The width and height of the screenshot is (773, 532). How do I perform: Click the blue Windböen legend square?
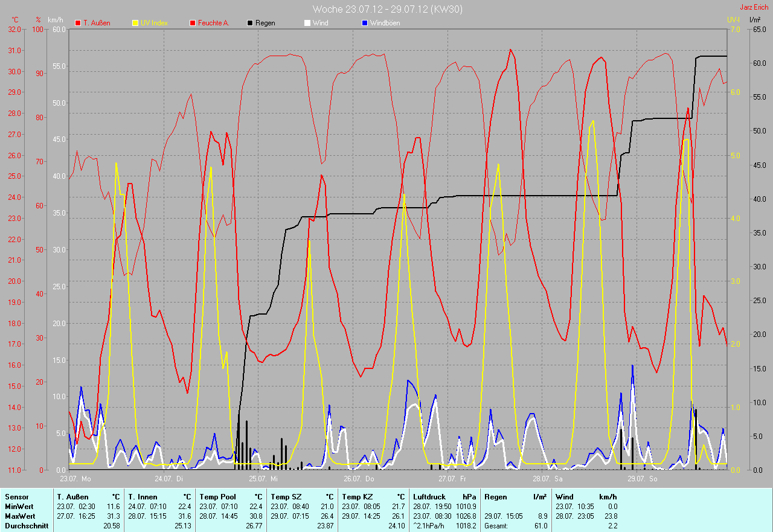[x=365, y=23]
